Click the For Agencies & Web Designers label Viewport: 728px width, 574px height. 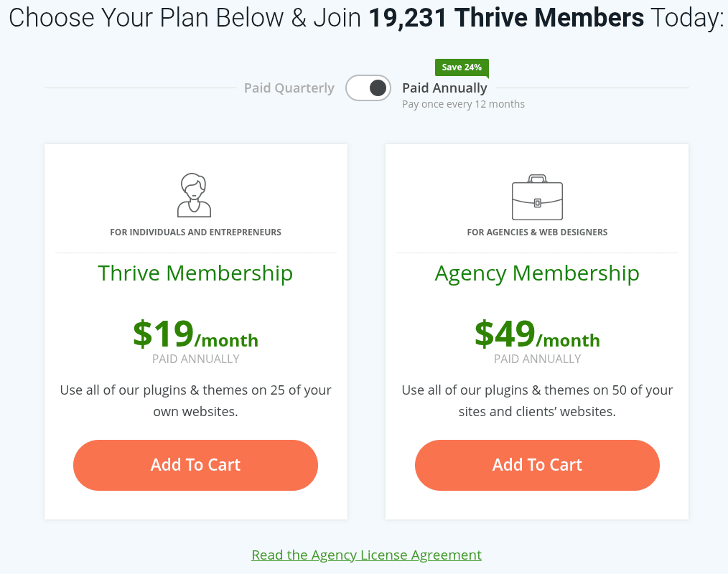[x=537, y=232]
